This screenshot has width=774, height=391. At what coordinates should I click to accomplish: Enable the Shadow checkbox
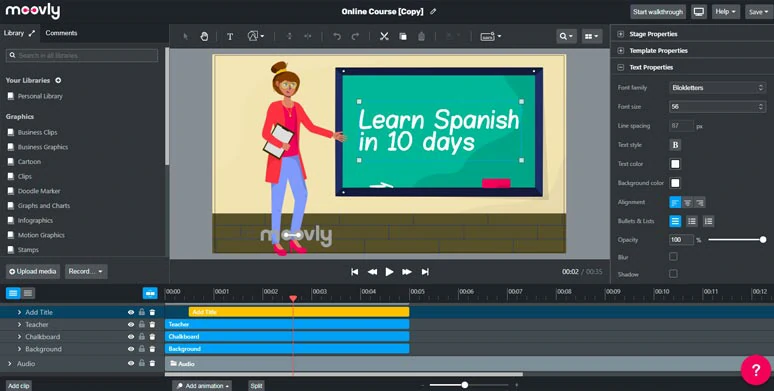tap(673, 274)
